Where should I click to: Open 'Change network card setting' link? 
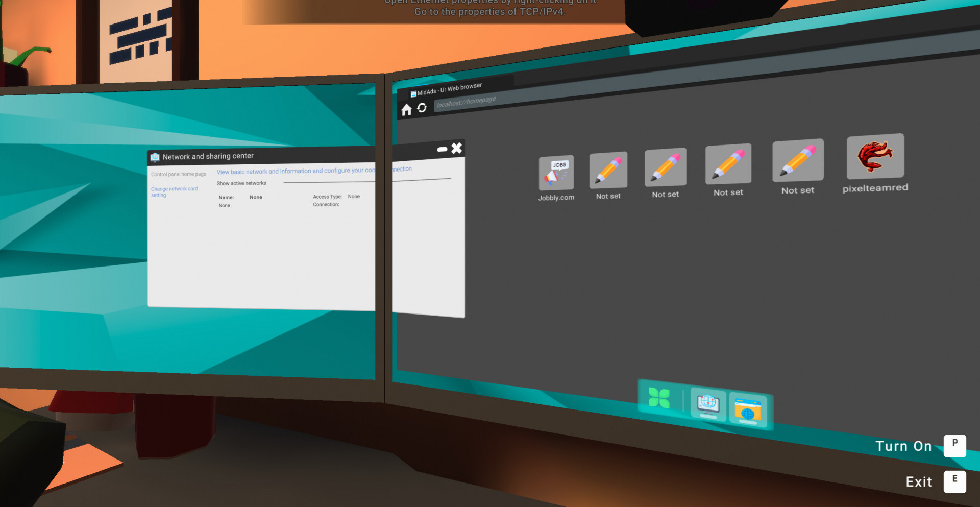[x=174, y=191]
